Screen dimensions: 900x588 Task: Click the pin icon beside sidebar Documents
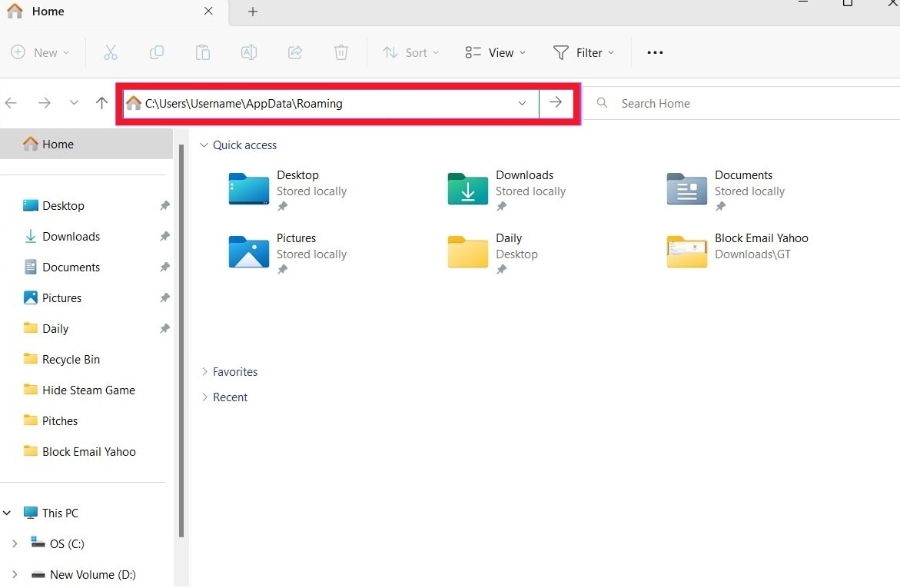coord(164,267)
